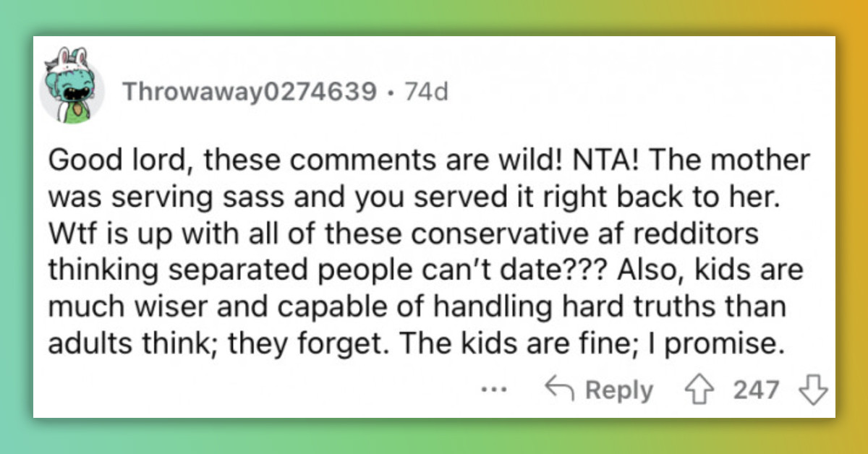
Task: Downvote the comment with the down arrow
Action: (x=812, y=390)
